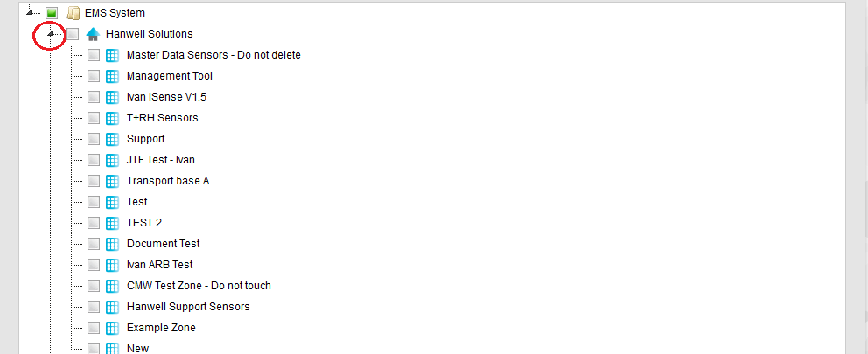Click the zone icon next to Support
Image resolution: width=868 pixels, height=354 pixels.
click(x=112, y=139)
